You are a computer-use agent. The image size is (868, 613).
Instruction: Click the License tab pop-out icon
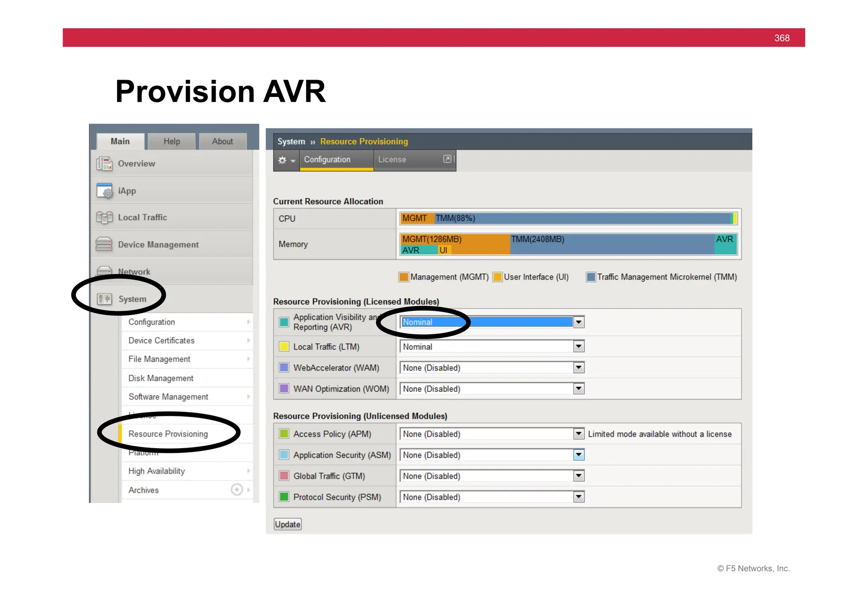(x=447, y=159)
